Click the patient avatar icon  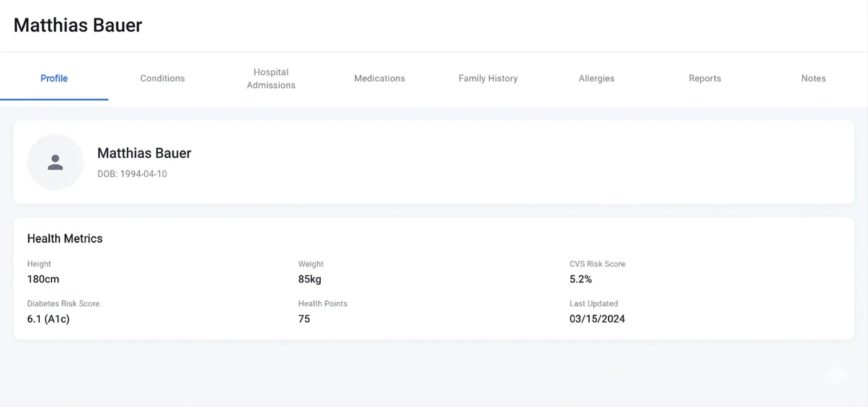(x=55, y=162)
